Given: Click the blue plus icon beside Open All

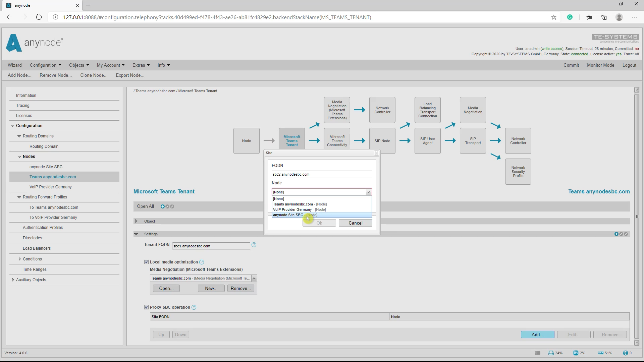Looking at the screenshot, I should pos(163,206).
